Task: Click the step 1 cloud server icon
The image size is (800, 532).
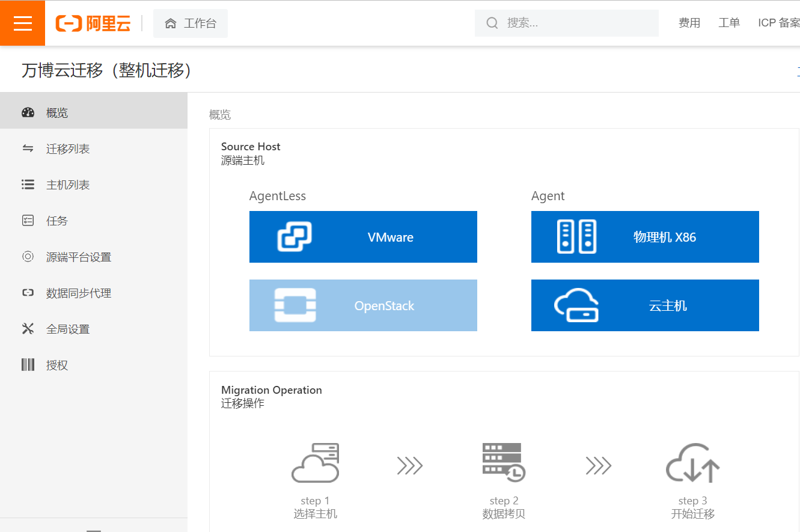Action: tap(316, 463)
